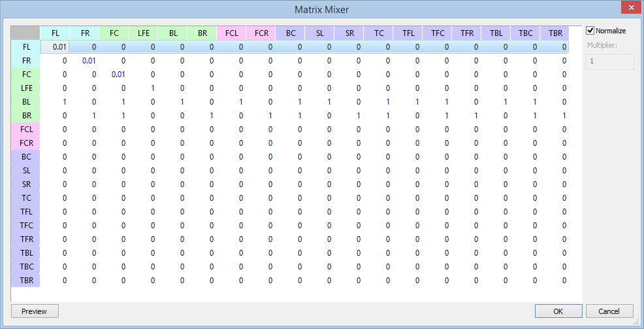This screenshot has height=329, width=644.
Task: Click the Multiplier input field
Action: pyautogui.click(x=610, y=61)
